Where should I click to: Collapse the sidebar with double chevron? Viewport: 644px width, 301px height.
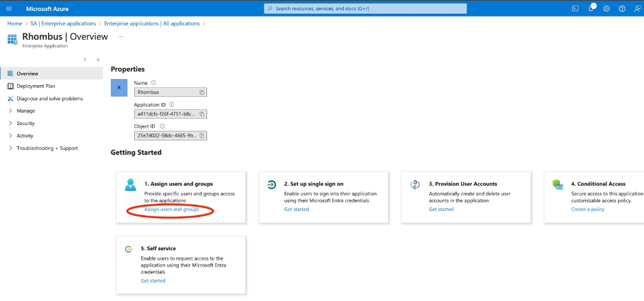point(98,60)
